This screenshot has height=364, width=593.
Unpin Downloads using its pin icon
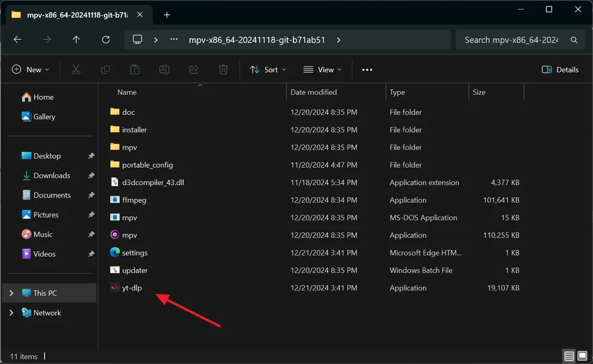pos(91,175)
